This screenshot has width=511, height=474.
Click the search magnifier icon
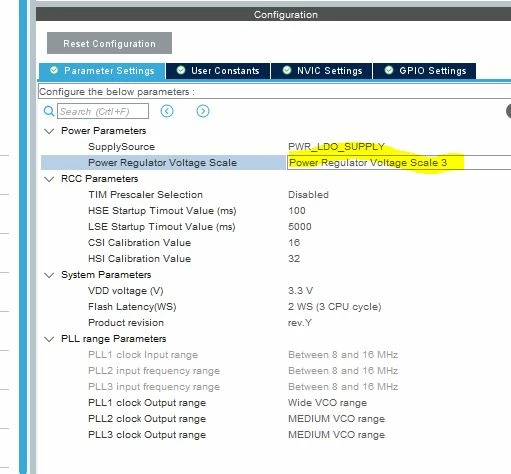[x=49, y=111]
